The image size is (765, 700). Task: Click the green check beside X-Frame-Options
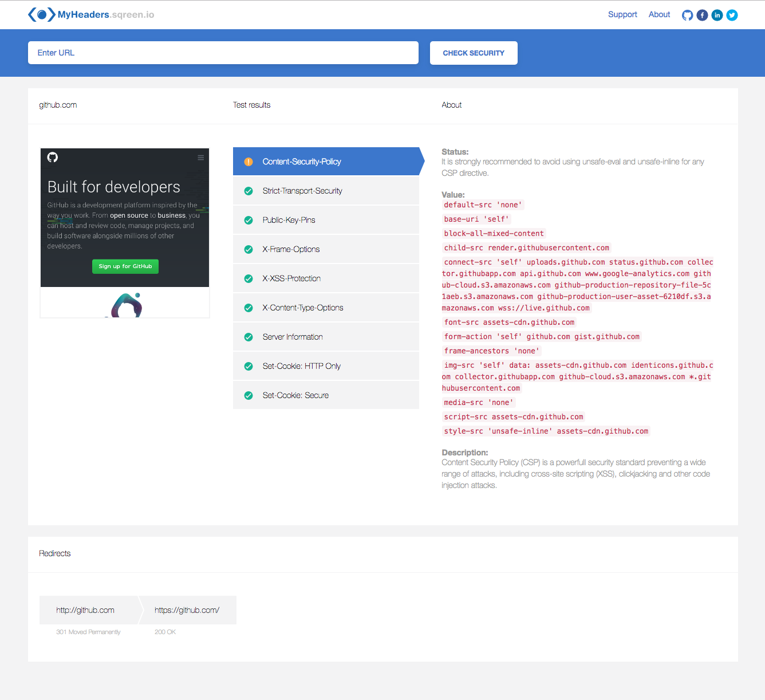[x=249, y=249]
